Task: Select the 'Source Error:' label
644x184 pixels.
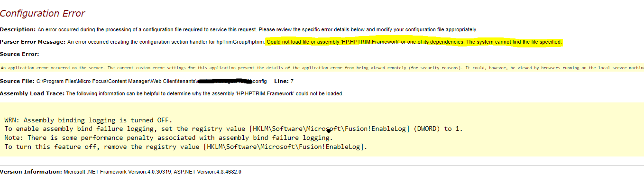Action: pyautogui.click(x=19, y=54)
